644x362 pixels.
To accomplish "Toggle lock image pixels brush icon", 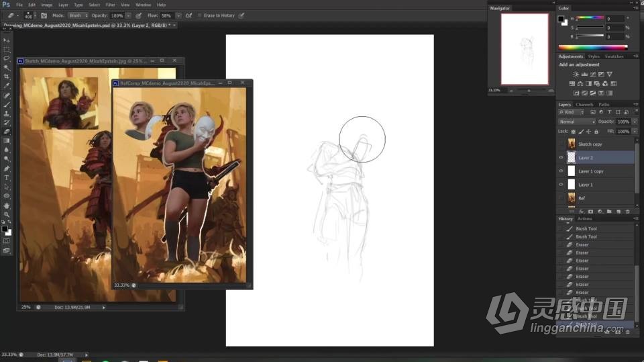I will coord(581,132).
